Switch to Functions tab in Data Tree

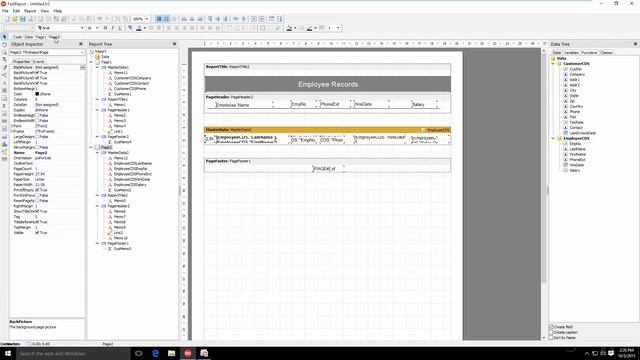(589, 53)
